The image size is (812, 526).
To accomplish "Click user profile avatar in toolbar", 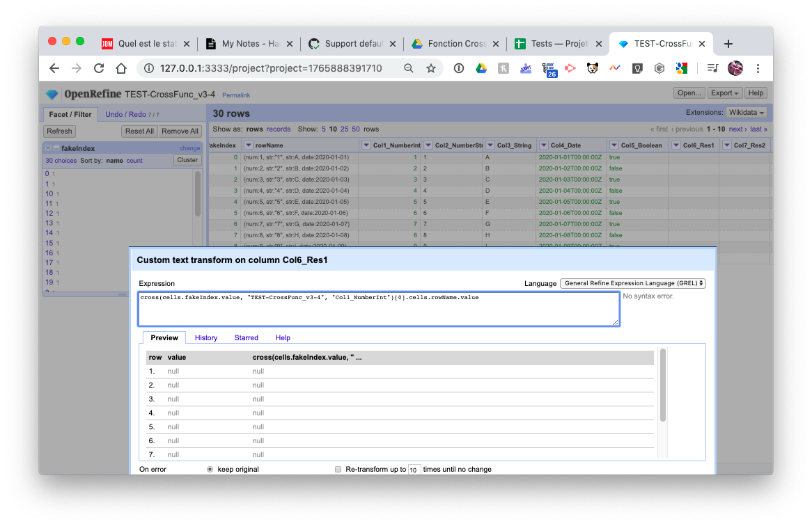I will [735, 68].
